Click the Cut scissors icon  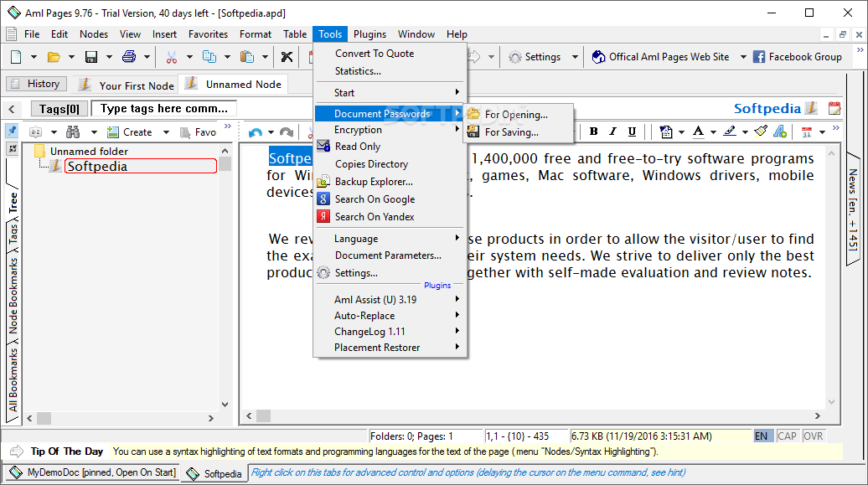click(172, 56)
